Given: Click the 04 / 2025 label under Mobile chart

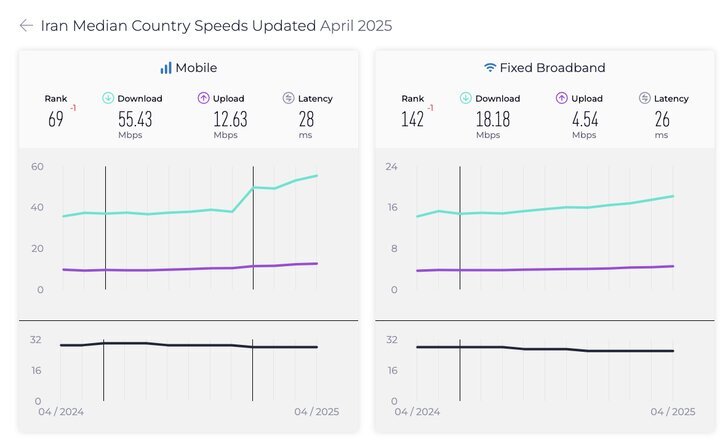Looking at the screenshot, I should coord(316,412).
